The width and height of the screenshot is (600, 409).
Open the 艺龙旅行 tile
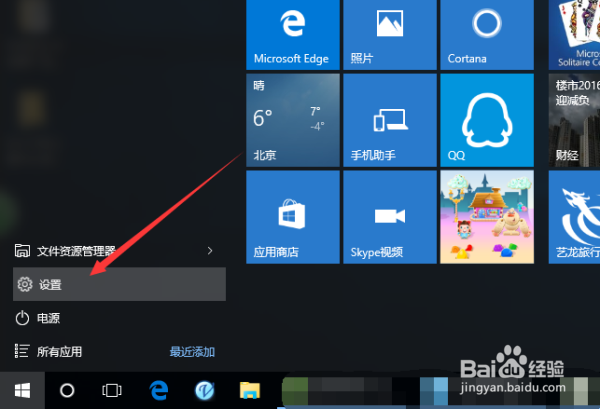pyautogui.click(x=574, y=217)
